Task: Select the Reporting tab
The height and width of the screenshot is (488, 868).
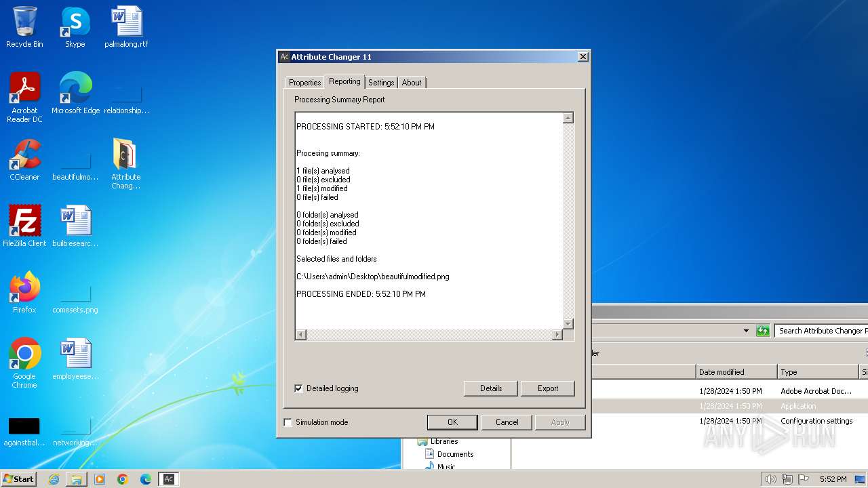Action: point(344,81)
